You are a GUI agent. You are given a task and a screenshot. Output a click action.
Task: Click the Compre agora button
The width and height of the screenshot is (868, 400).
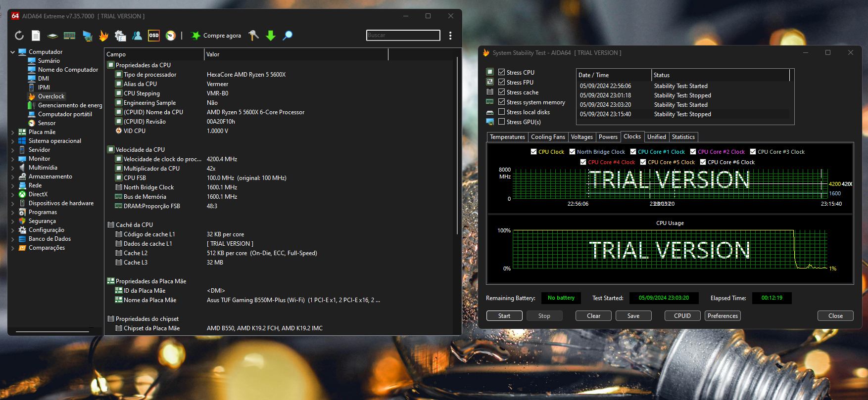[x=216, y=36]
